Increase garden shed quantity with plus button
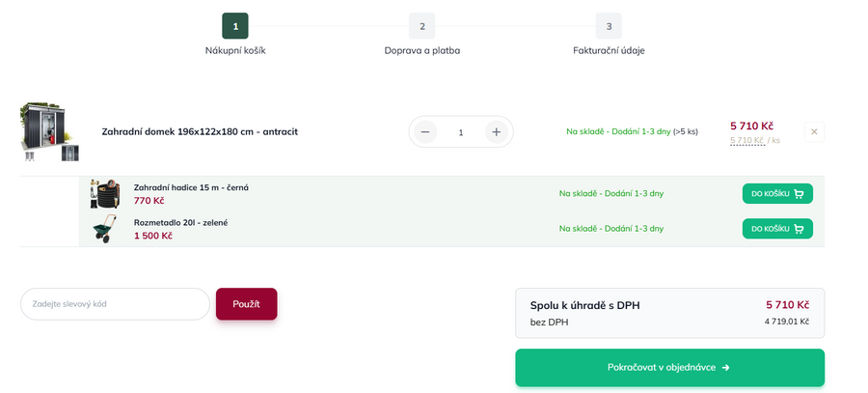Image resolution: width=868 pixels, height=393 pixels. click(496, 132)
